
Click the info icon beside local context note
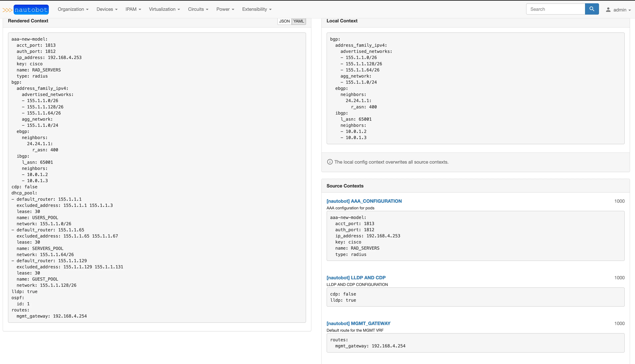[330, 162]
